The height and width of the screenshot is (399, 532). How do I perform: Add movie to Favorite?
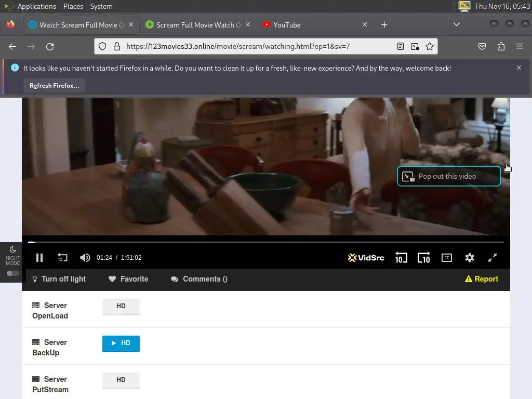[128, 279]
